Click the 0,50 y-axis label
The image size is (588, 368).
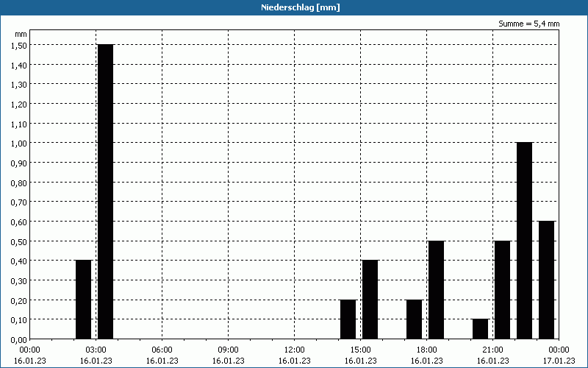[19, 241]
